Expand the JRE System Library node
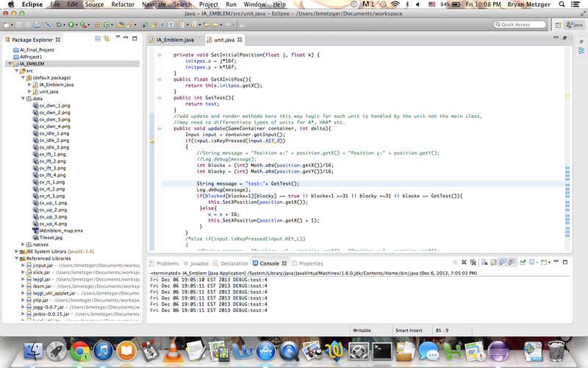 coord(16,251)
